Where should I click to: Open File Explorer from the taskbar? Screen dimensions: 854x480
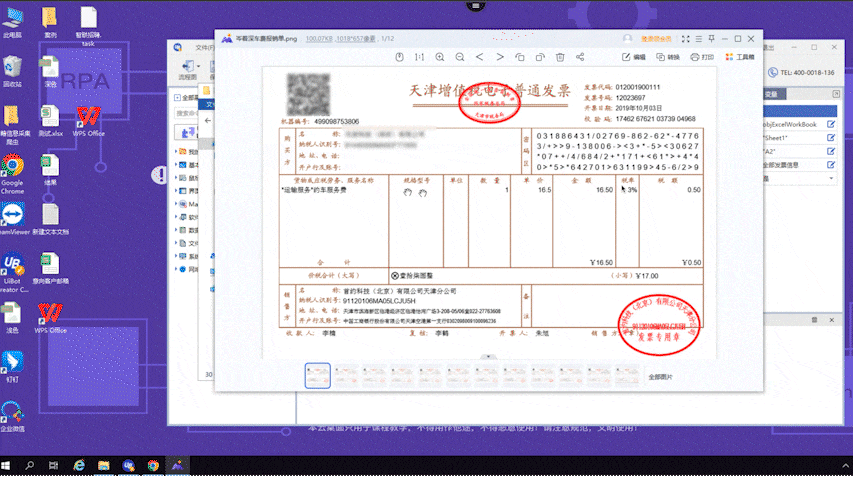tap(103, 466)
